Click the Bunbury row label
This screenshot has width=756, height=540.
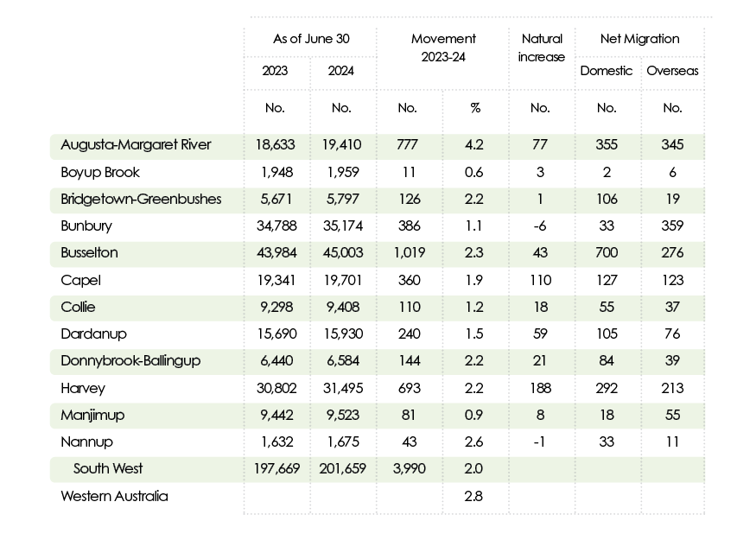click(86, 226)
